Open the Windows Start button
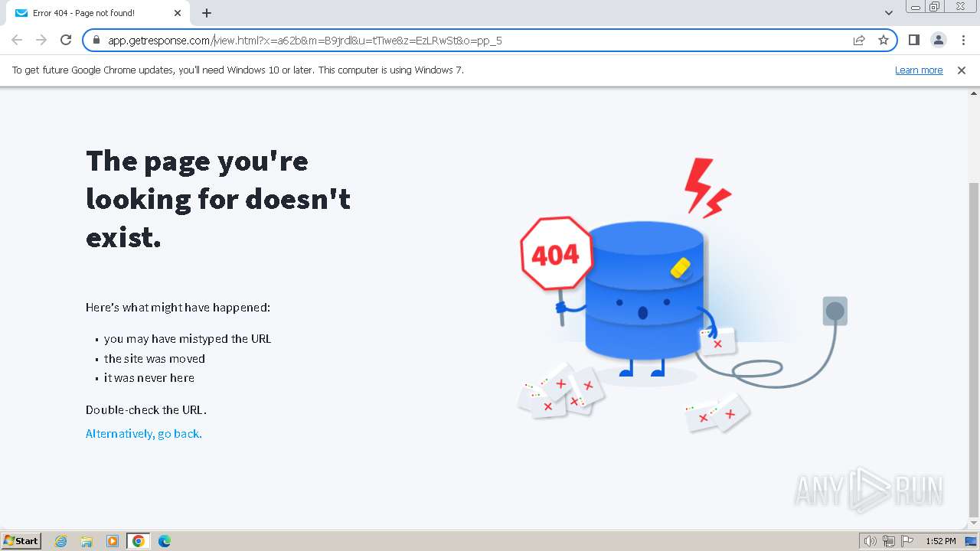Screen dimensions: 980x551 point(21,541)
